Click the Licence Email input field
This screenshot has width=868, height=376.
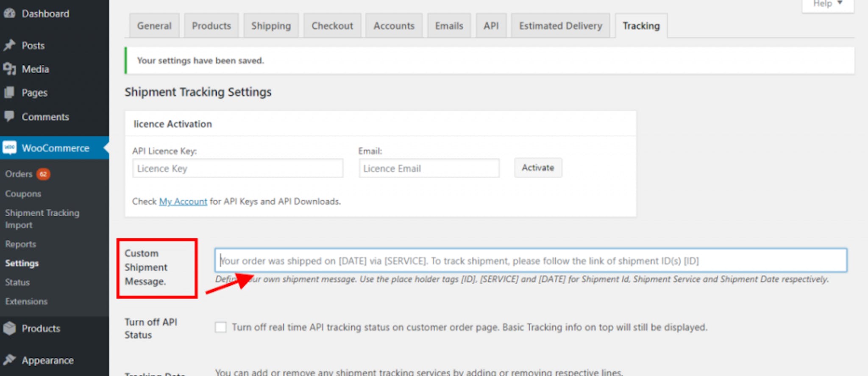[x=429, y=168]
